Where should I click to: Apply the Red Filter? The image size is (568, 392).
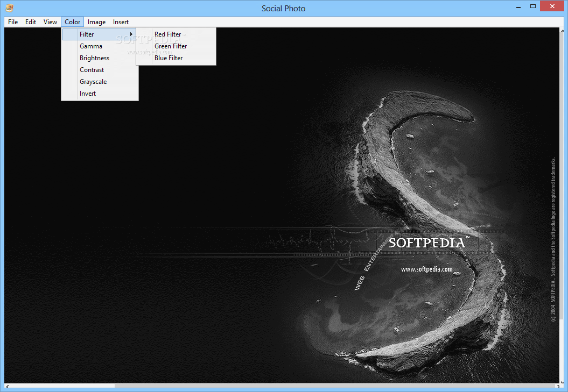176,34
